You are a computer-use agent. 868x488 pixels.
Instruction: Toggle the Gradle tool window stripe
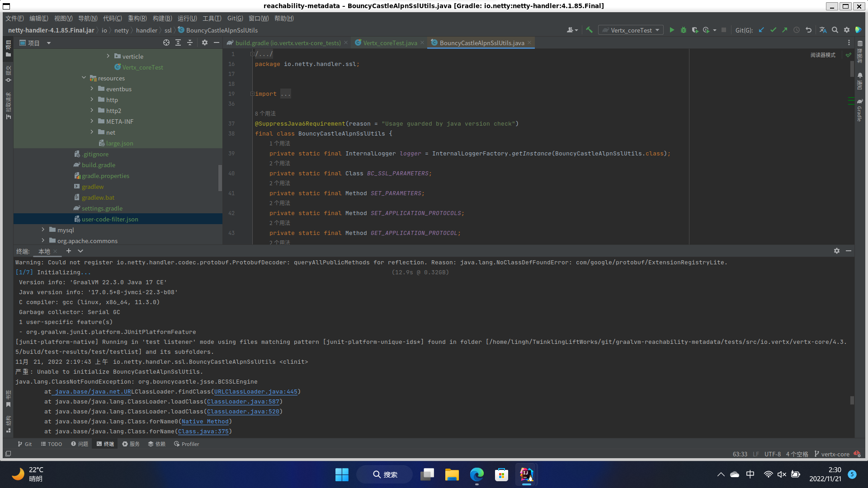coord(859,113)
